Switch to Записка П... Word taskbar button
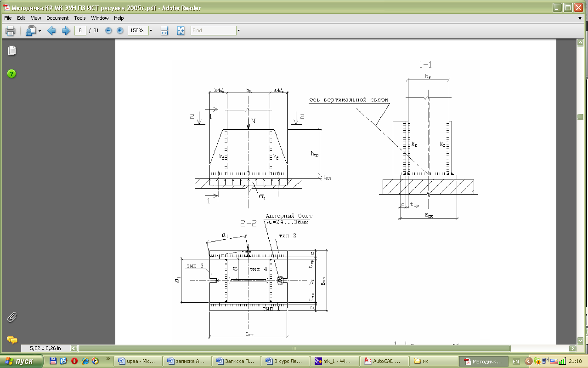588x368 pixels. (236, 361)
